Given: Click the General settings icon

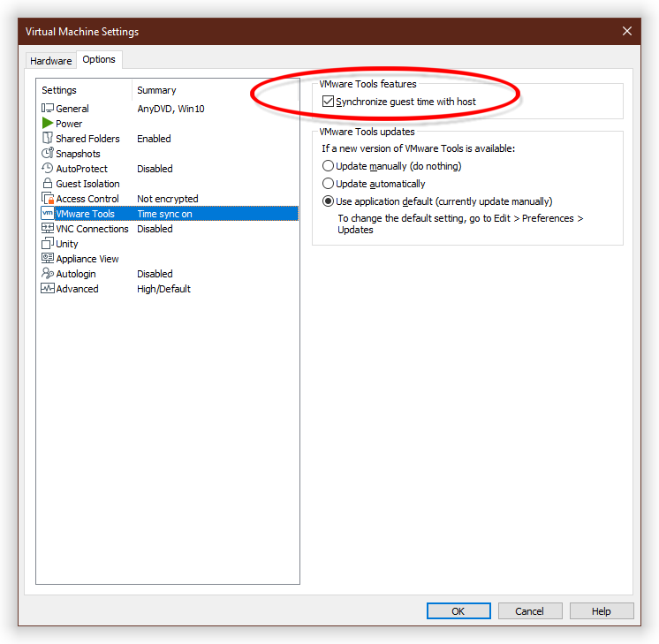Looking at the screenshot, I should pos(48,108).
